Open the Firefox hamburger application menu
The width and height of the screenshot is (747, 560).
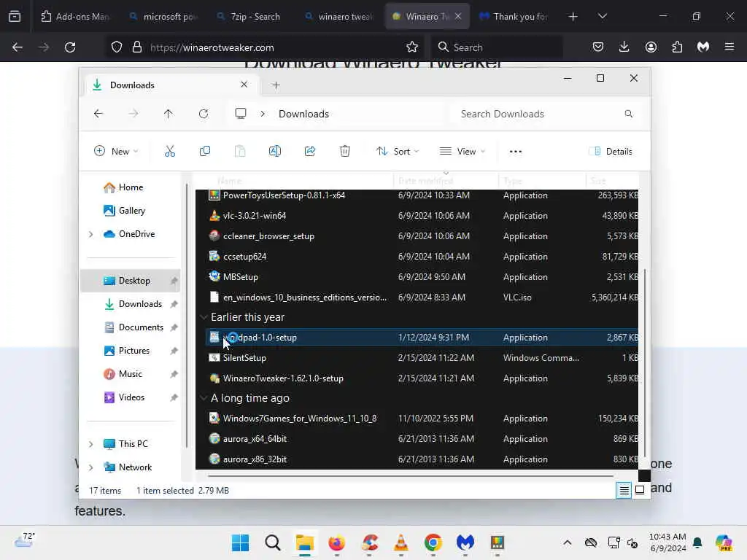pos(729,47)
